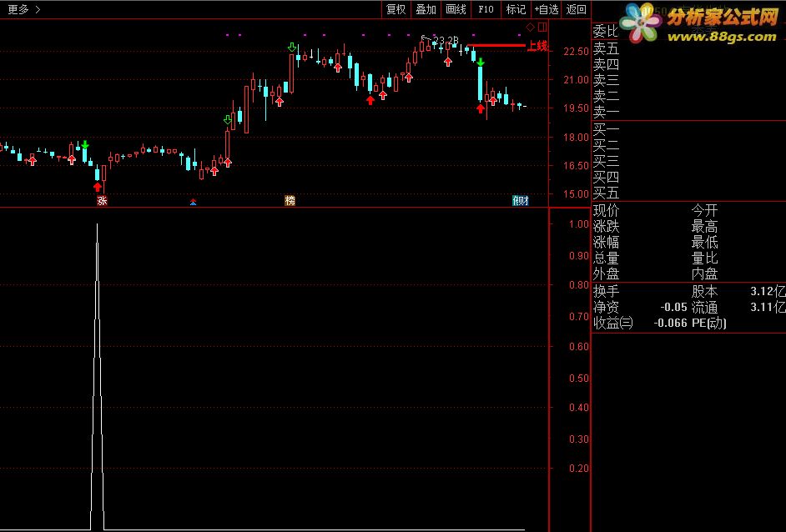Click the red diamond icon above the chart

(531, 27)
